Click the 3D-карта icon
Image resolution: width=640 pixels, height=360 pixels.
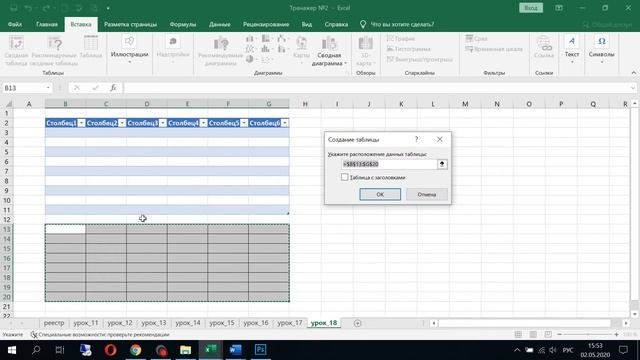(365, 51)
